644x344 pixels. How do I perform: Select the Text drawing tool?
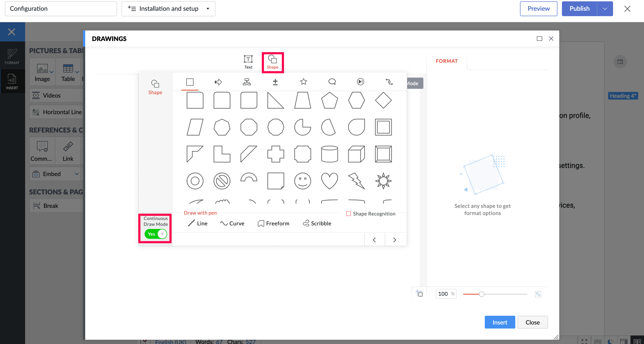click(x=248, y=62)
